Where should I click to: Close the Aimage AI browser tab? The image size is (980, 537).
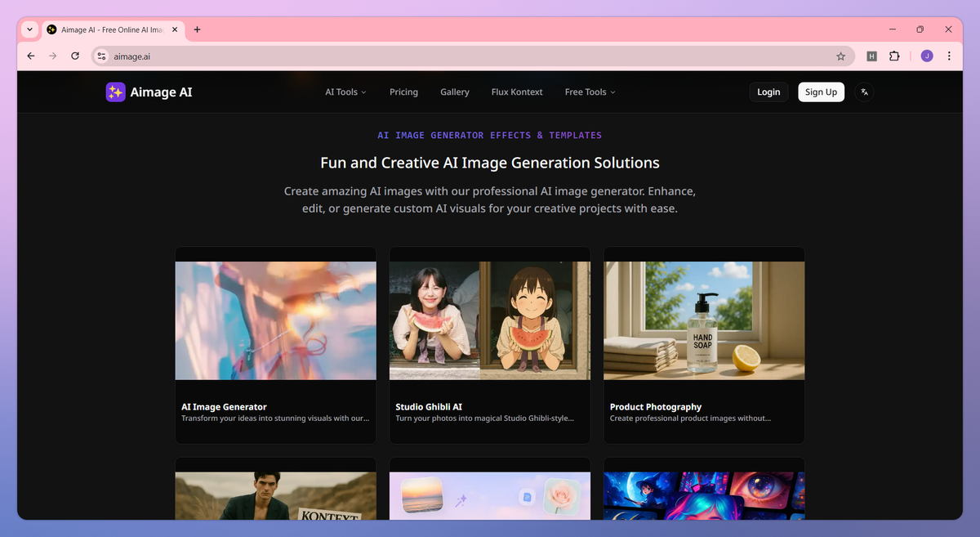click(174, 29)
